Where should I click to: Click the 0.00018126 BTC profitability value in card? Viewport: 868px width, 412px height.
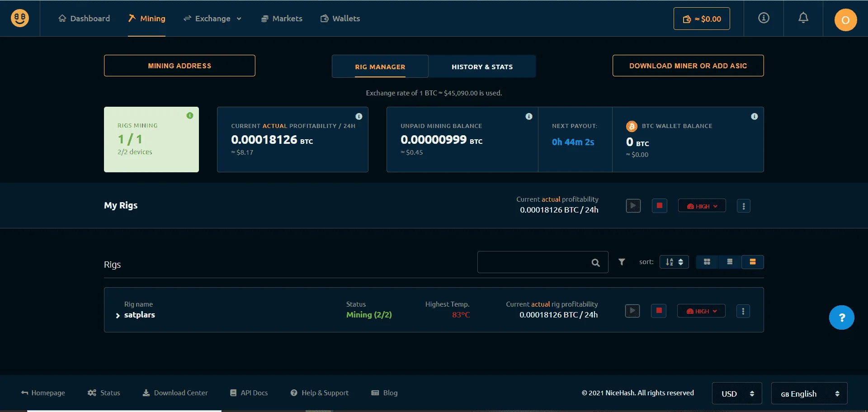point(272,140)
